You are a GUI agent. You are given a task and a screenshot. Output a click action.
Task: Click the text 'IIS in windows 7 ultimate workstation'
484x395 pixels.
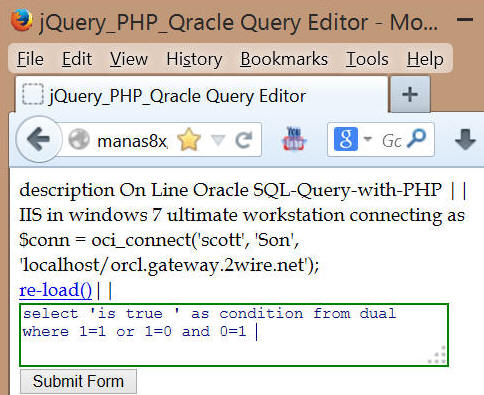(182, 215)
